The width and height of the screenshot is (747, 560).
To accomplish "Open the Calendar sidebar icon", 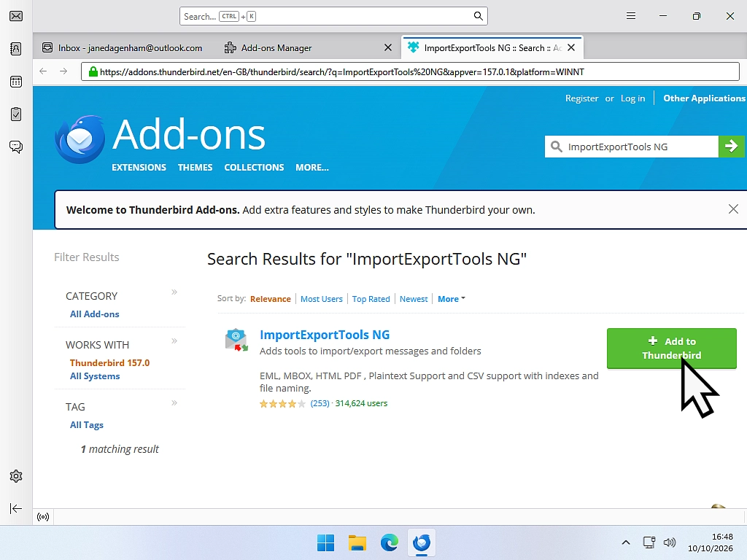I will [x=16, y=82].
